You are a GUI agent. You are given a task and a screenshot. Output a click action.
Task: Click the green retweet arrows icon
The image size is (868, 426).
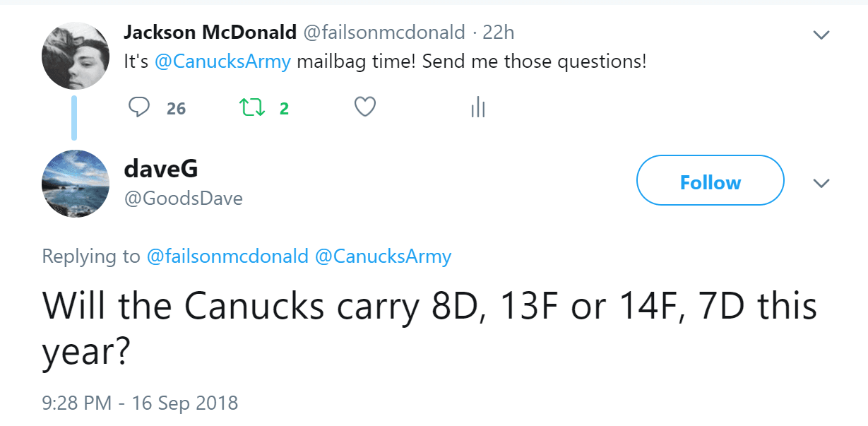[249, 108]
